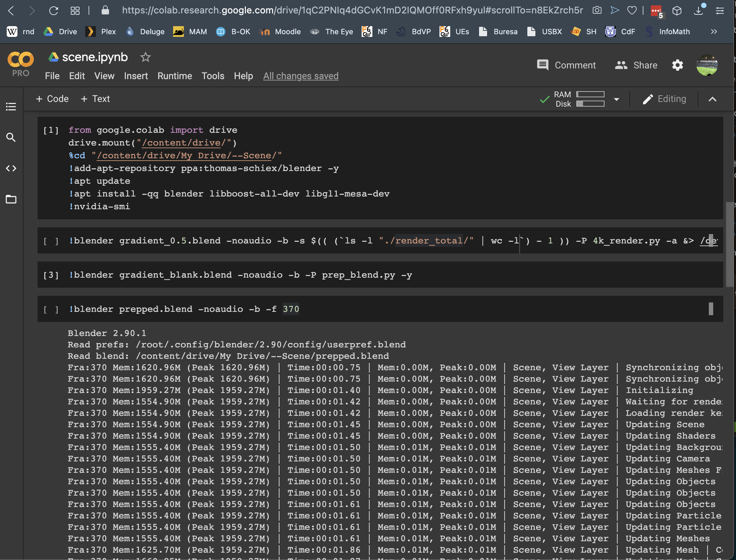This screenshot has width=736, height=560.
Task: Click the Comment icon button
Action: 543,65
